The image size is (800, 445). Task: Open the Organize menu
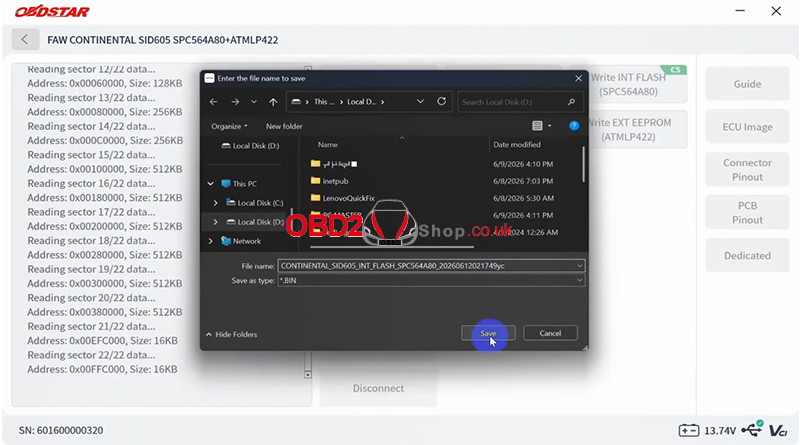click(229, 126)
